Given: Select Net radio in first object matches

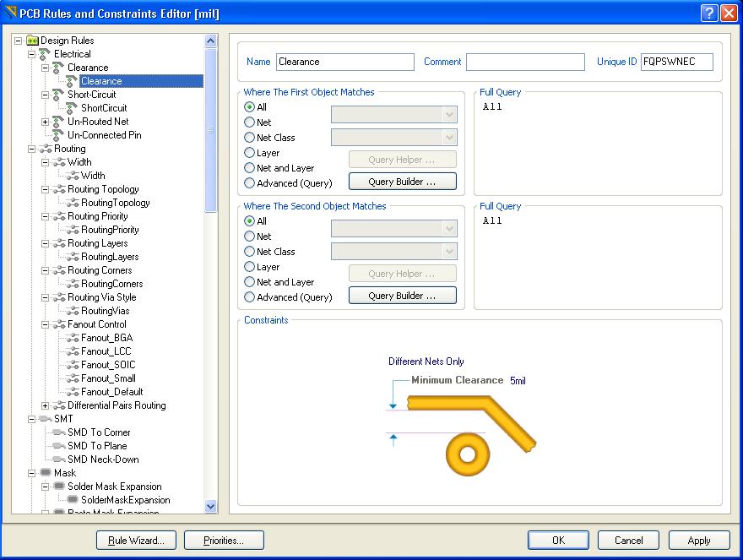Looking at the screenshot, I should pos(249,122).
